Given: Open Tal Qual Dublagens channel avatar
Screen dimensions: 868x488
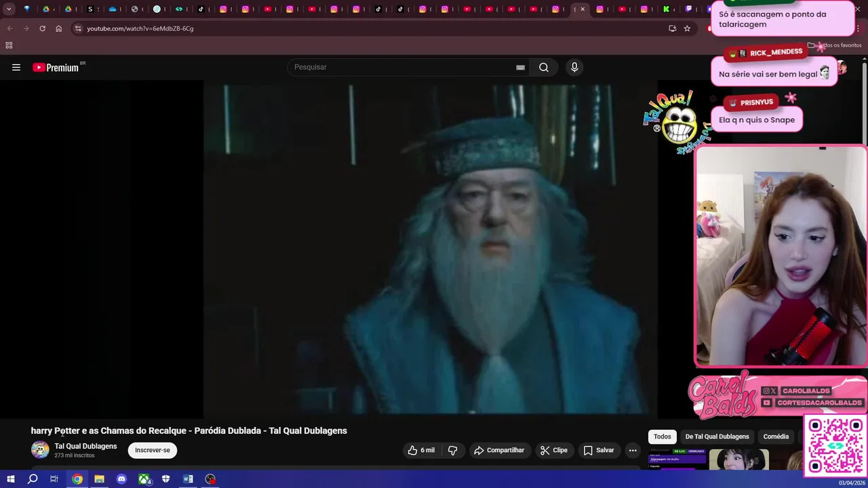Looking at the screenshot, I should 40,450.
